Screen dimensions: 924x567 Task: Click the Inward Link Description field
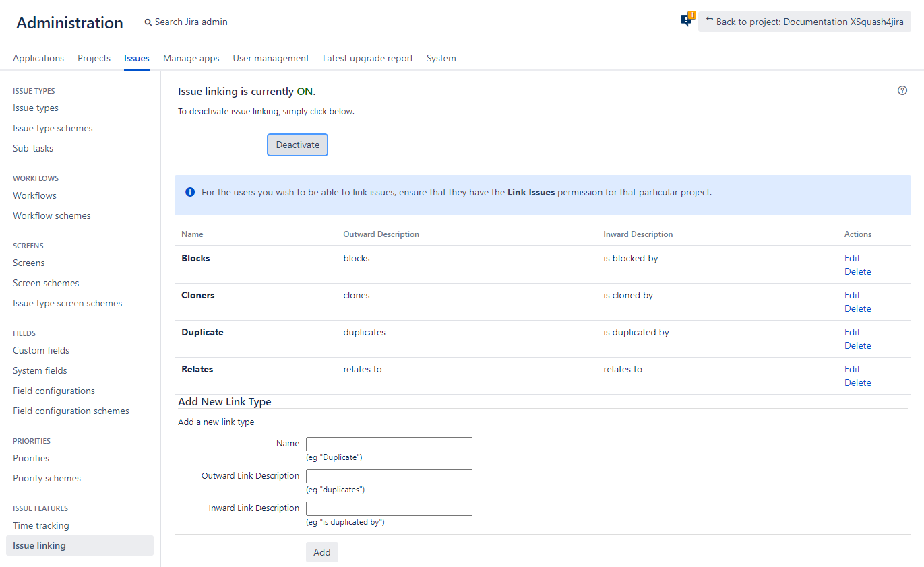[x=389, y=508]
